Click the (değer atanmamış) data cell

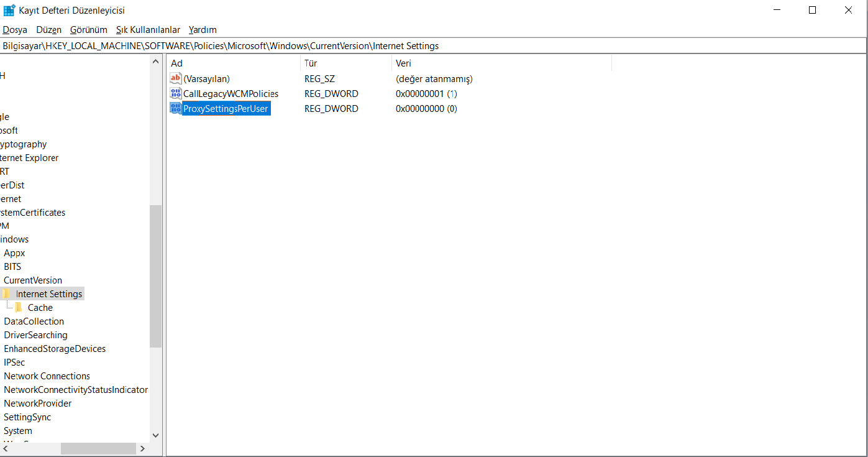click(434, 79)
